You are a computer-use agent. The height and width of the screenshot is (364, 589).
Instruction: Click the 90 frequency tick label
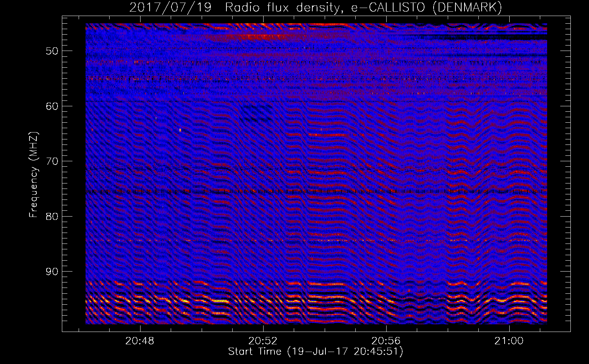click(x=52, y=272)
